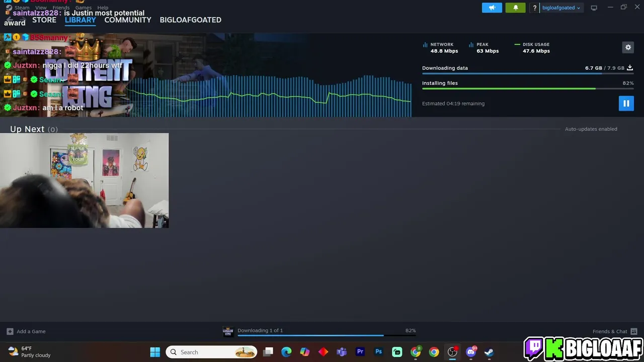Open the COMMUNITY tab
Screen dimensions: 644x362
128,20
